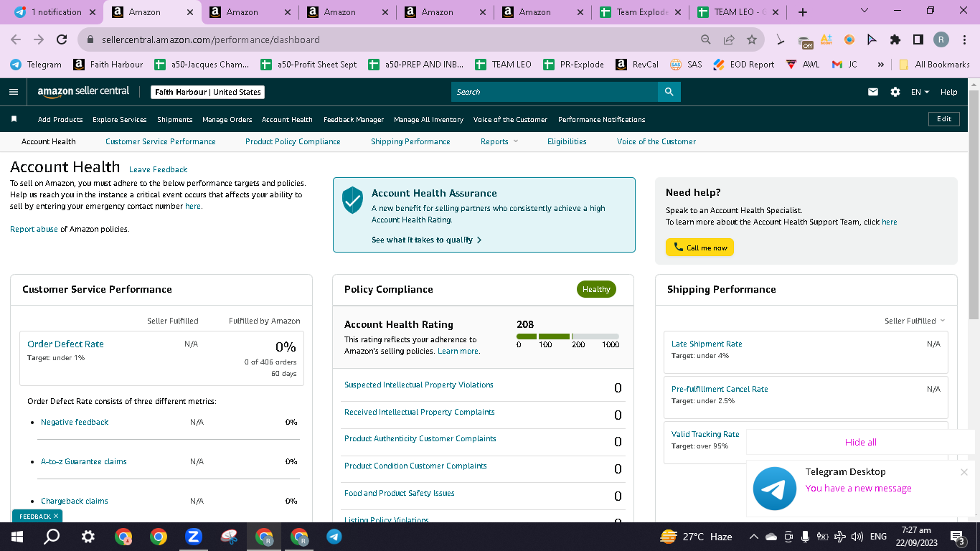Click the broom extension icon in Chrome toolbar

pyautogui.click(x=781, y=39)
